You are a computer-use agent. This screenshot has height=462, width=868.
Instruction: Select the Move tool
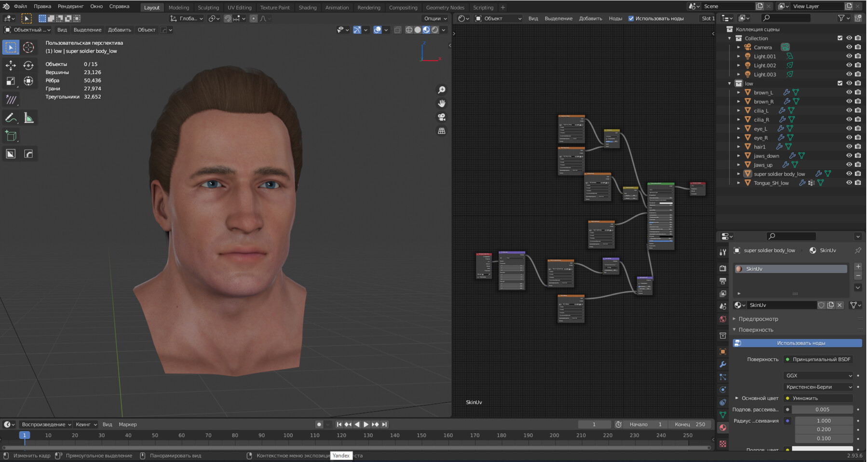click(x=11, y=65)
